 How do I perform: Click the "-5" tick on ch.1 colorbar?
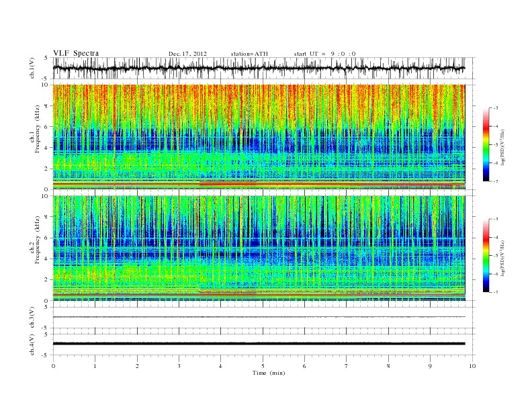point(496,144)
